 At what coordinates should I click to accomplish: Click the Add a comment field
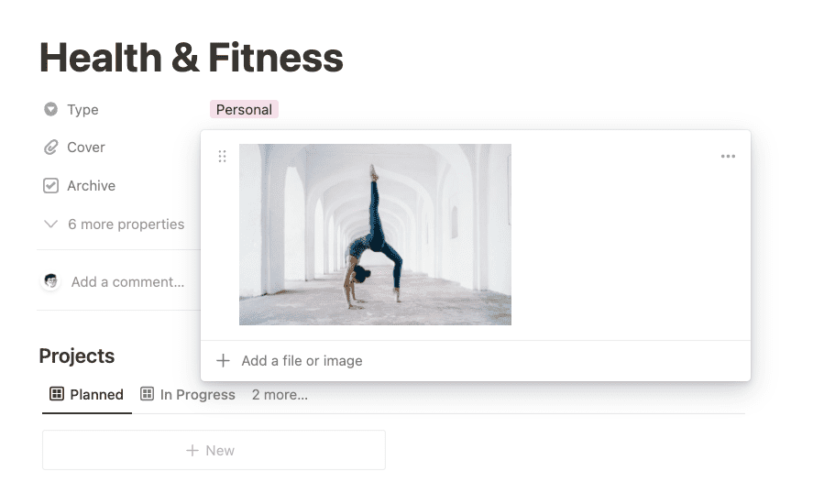(127, 282)
